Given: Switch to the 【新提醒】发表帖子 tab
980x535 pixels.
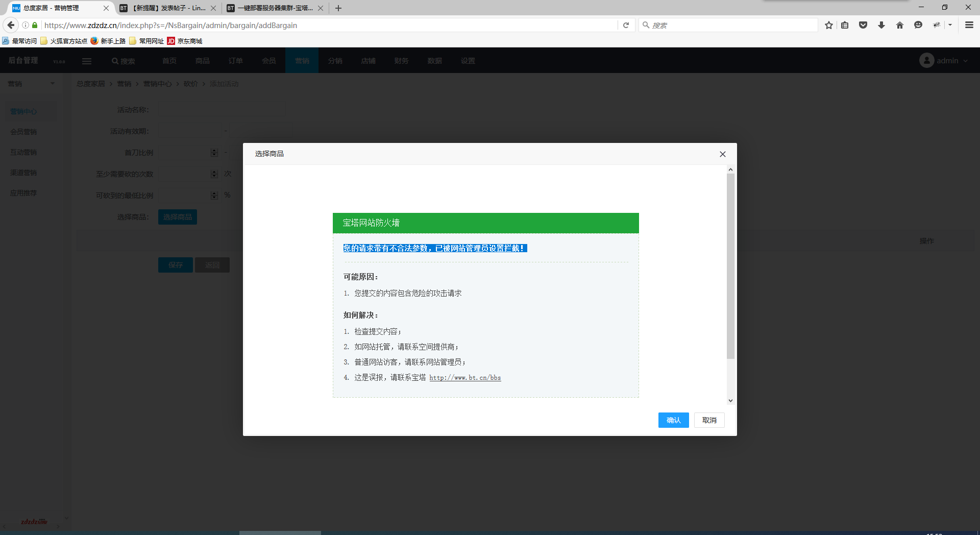Looking at the screenshot, I should pos(168,8).
